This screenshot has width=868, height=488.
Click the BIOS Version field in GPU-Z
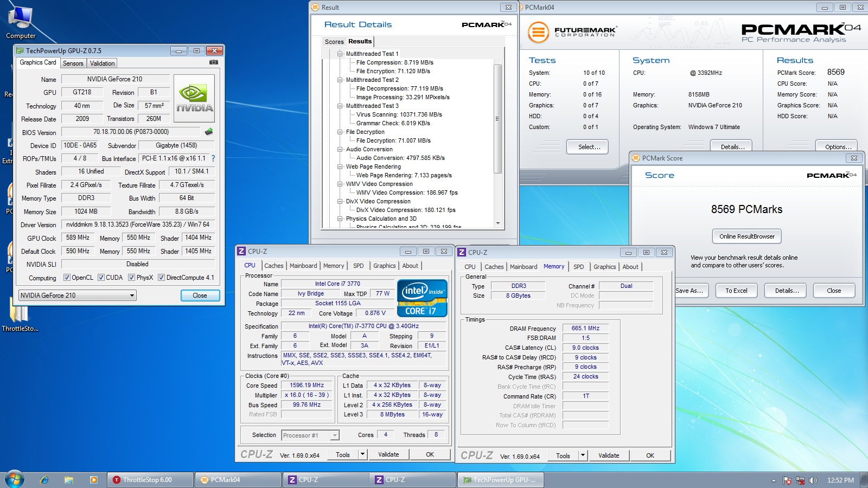click(131, 132)
